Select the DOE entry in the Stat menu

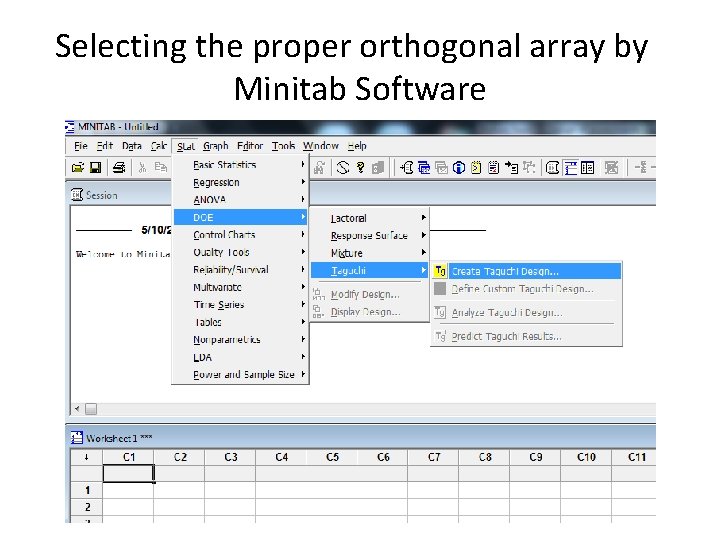click(x=240, y=217)
